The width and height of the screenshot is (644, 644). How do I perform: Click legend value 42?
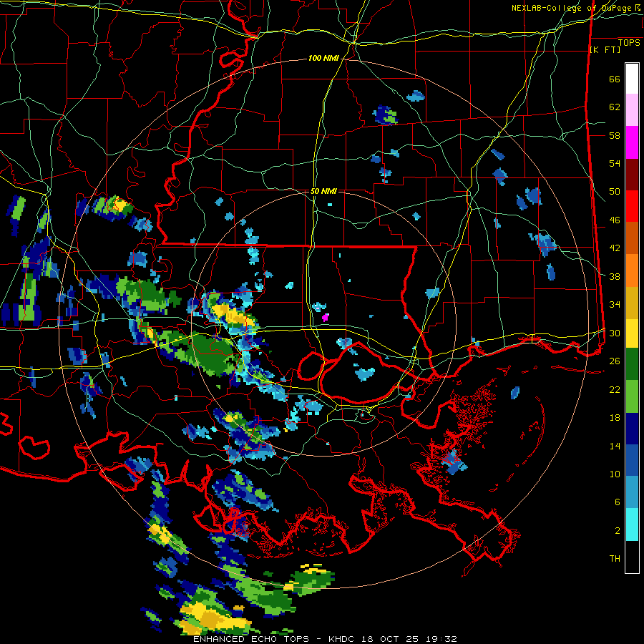[615, 248]
